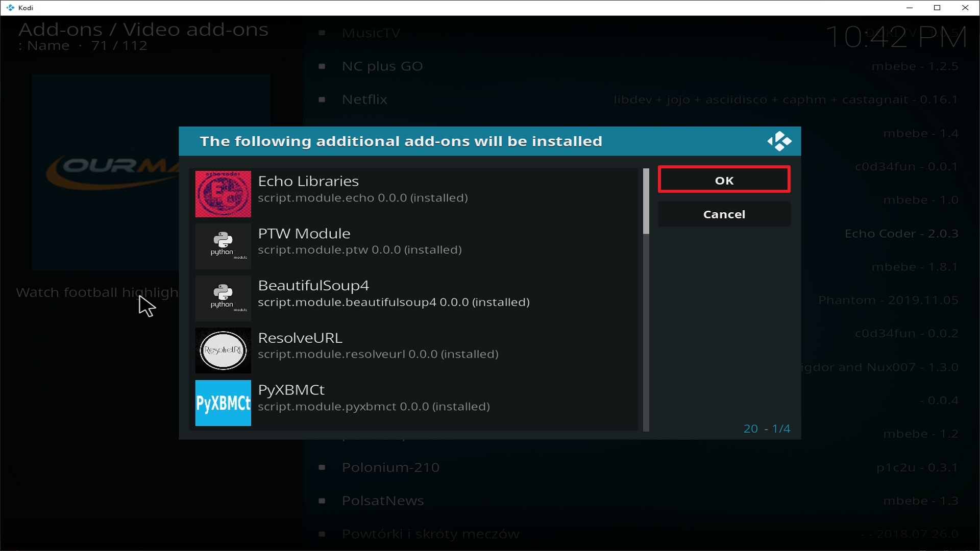Click the Echo Coder - 2.0.3 author text
Viewport: 980px width, 551px height.
[x=901, y=234]
